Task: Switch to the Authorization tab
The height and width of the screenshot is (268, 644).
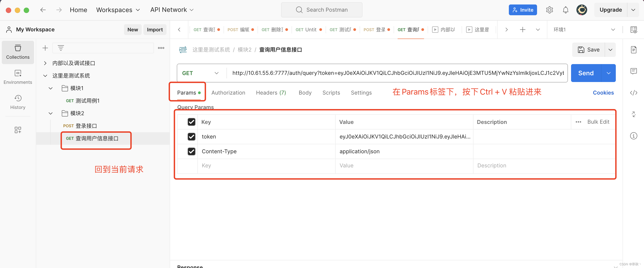Action: (228, 92)
